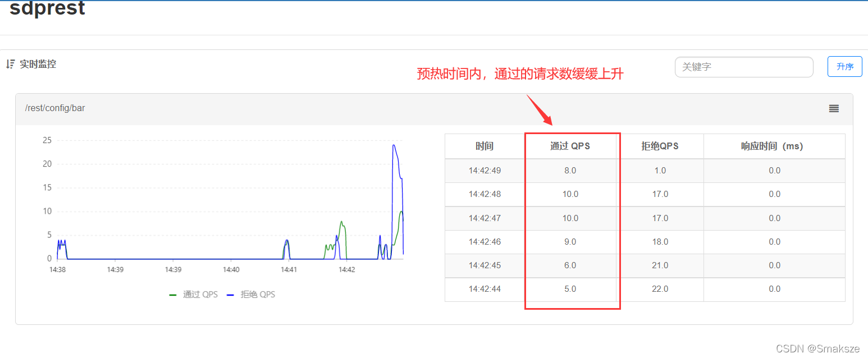
Task: Select the 14:42:47 time cell
Action: (x=485, y=218)
